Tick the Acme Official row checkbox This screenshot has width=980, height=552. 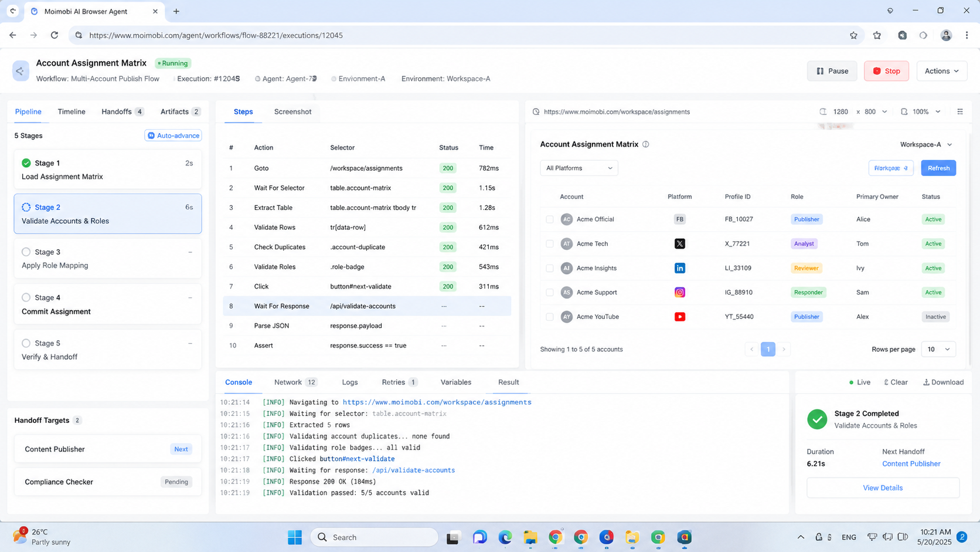(549, 219)
